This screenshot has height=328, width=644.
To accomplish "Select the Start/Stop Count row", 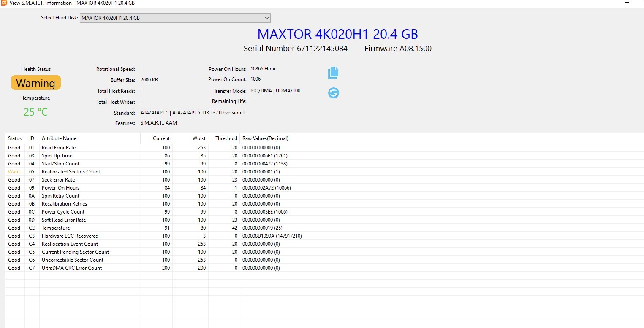I will (x=324, y=164).
